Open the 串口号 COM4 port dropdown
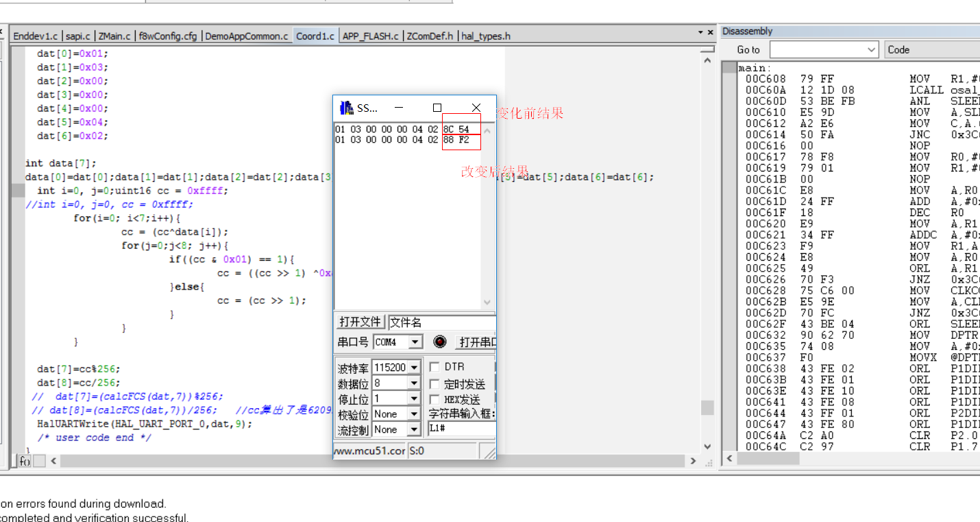The width and height of the screenshot is (980, 522). 415,342
